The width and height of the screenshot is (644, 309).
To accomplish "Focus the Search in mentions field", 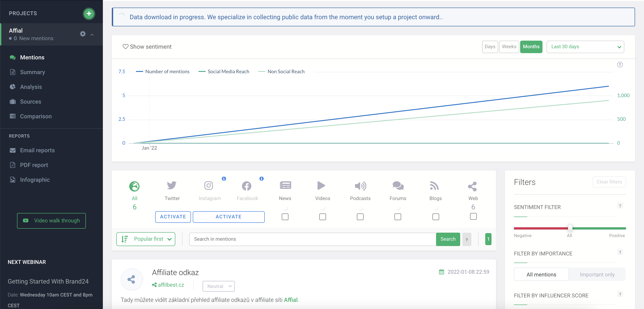I will pyautogui.click(x=313, y=239).
